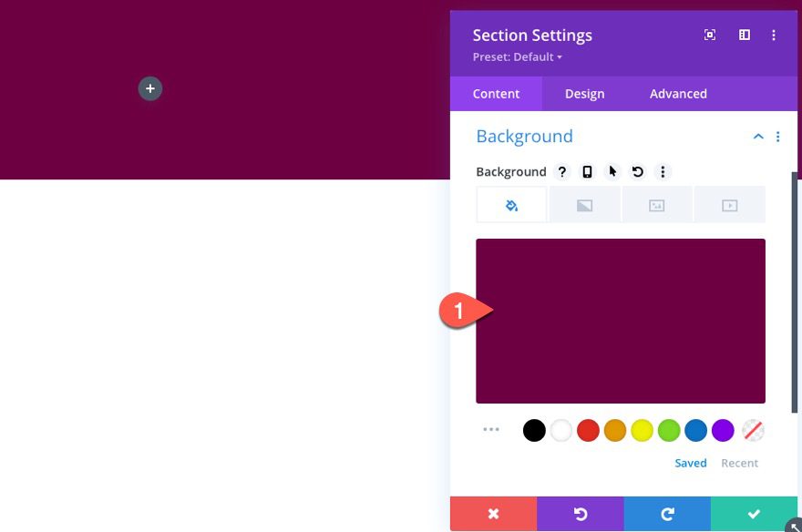Viewport: 802px width, 532px height.
Task: Collapse the Background section chevron
Action: coord(758,136)
